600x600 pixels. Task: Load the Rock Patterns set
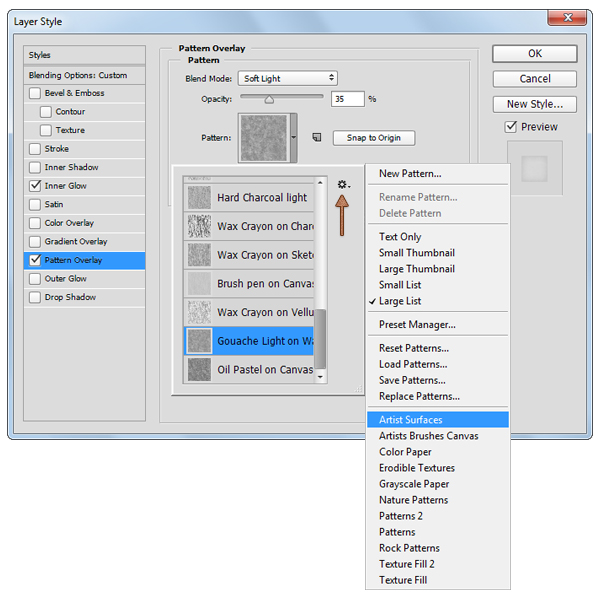pyautogui.click(x=437, y=548)
